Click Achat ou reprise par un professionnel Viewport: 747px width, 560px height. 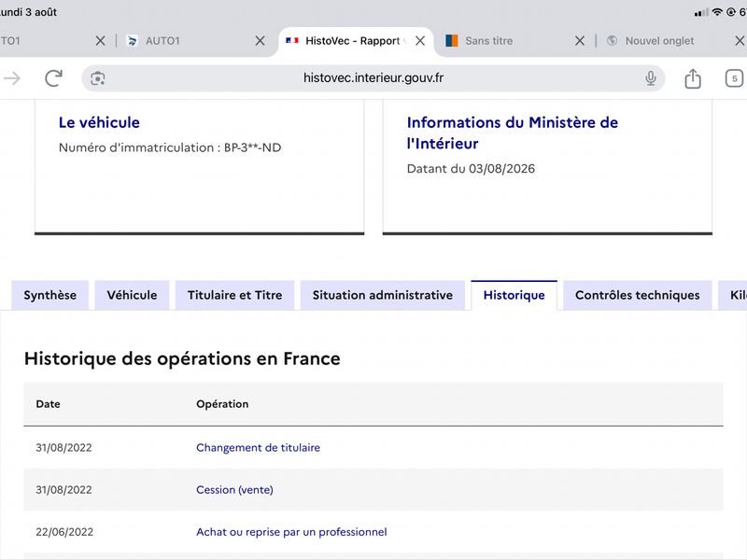coord(291,532)
